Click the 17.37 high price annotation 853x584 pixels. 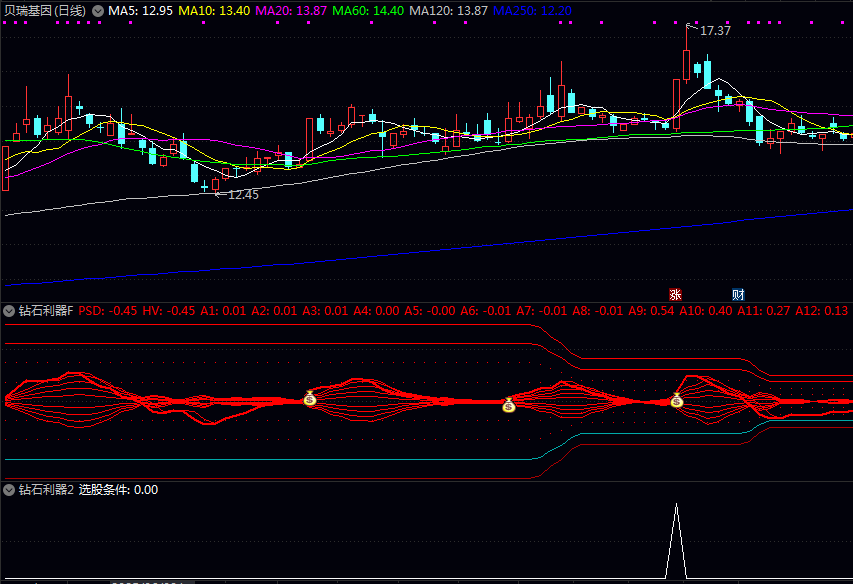(714, 31)
